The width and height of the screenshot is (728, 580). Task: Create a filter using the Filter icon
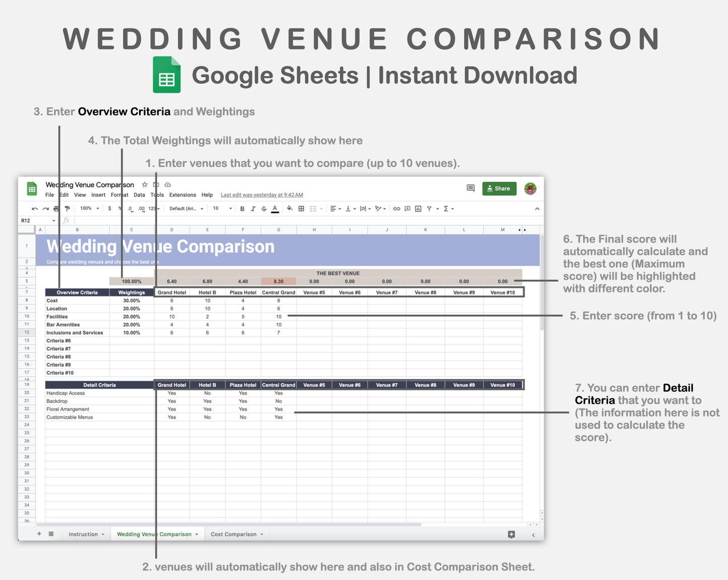click(429, 208)
